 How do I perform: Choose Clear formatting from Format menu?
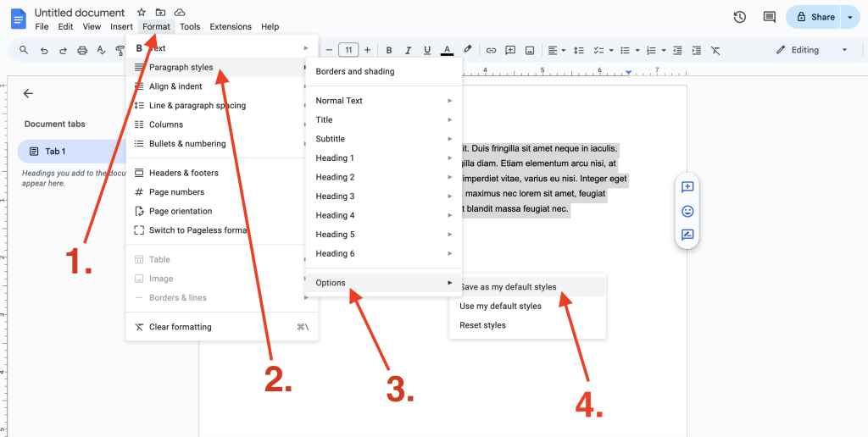pos(180,327)
